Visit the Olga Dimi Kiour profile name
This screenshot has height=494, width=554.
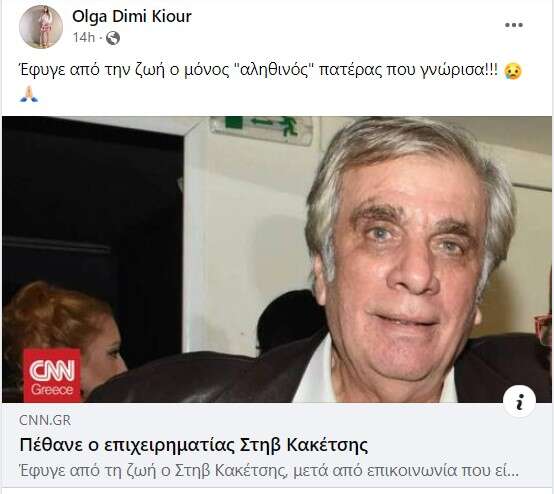click(x=132, y=17)
